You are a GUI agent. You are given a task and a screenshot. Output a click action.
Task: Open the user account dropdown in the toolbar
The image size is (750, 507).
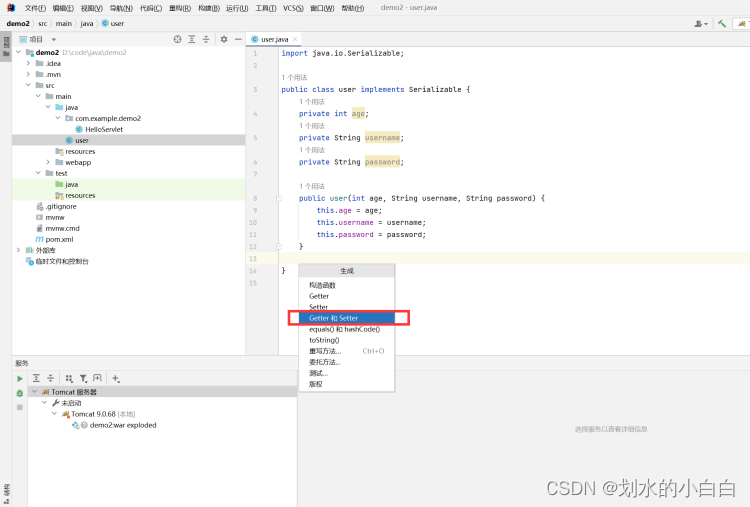point(701,23)
